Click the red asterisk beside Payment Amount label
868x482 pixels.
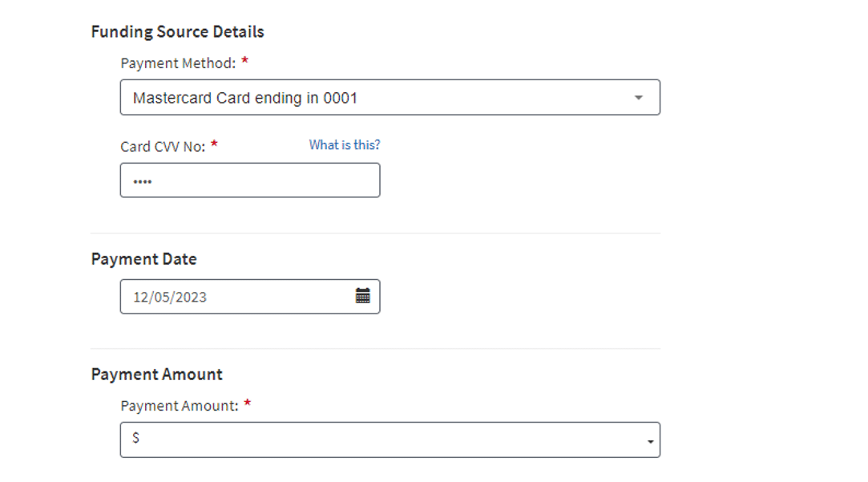(248, 404)
